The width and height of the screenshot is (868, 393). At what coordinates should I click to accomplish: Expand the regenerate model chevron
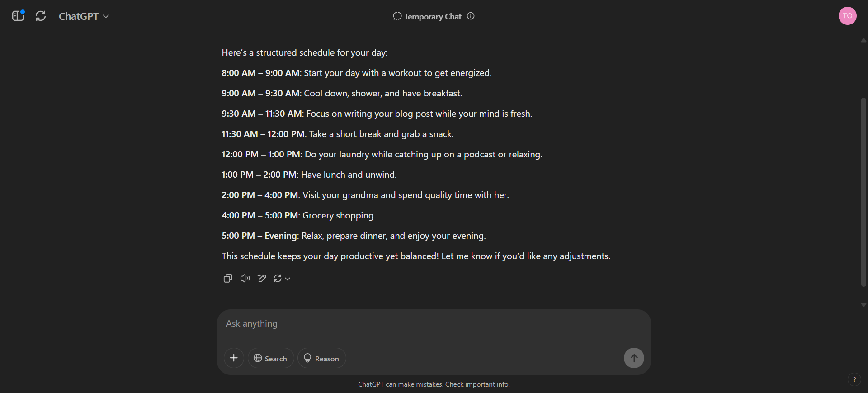pyautogui.click(x=288, y=279)
